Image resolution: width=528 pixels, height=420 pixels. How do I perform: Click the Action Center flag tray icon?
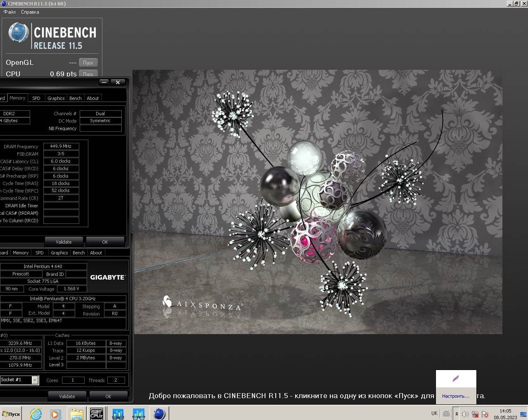point(485,414)
